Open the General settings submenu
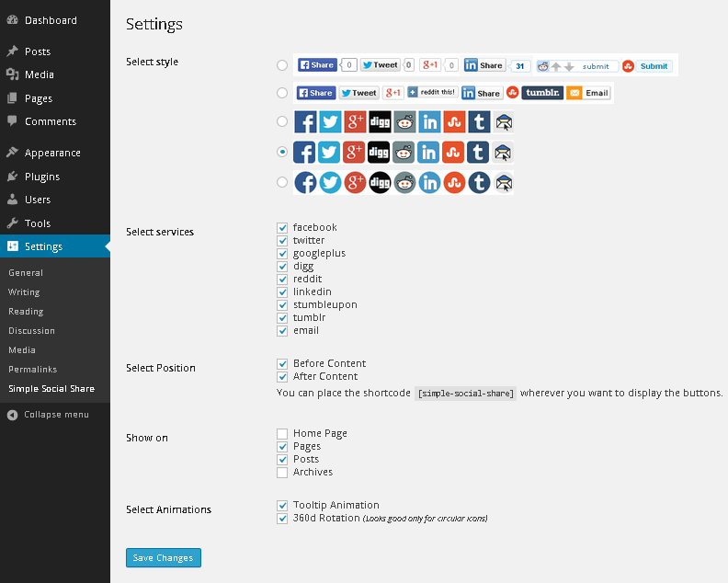728x583 pixels. [x=26, y=272]
